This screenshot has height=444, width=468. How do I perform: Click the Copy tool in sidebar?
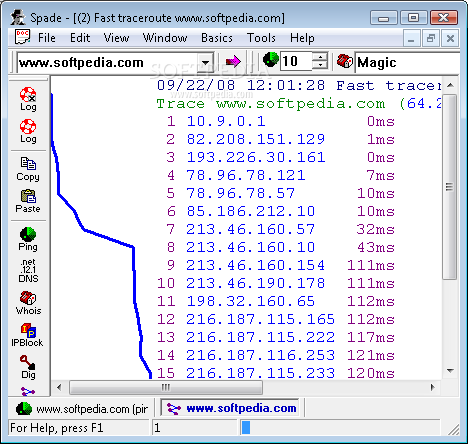(x=28, y=169)
